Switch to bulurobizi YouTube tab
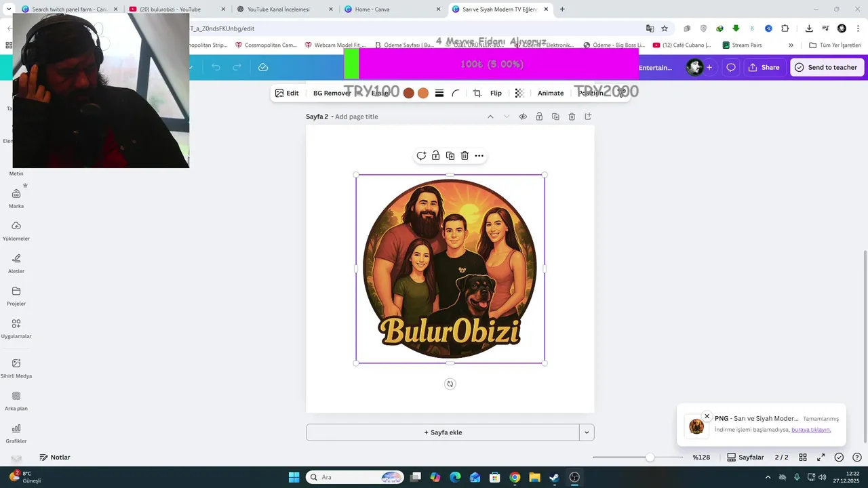This screenshot has height=488, width=868. [178, 9]
